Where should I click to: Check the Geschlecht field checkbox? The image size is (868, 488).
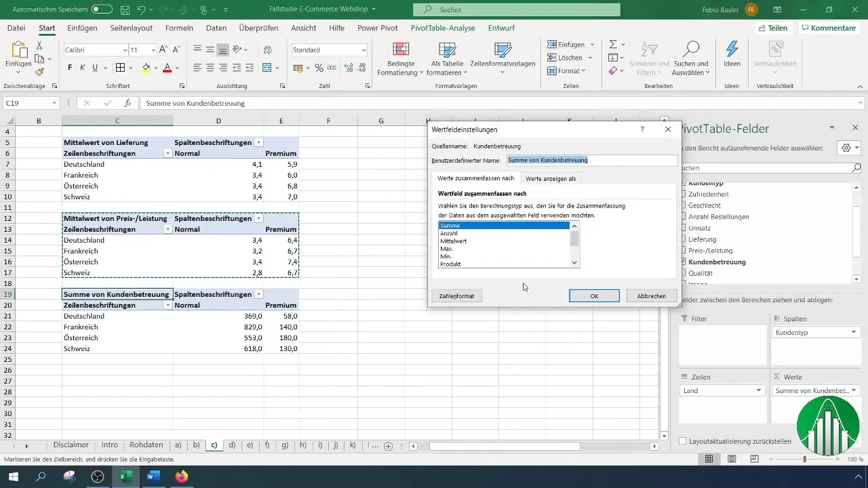683,205
